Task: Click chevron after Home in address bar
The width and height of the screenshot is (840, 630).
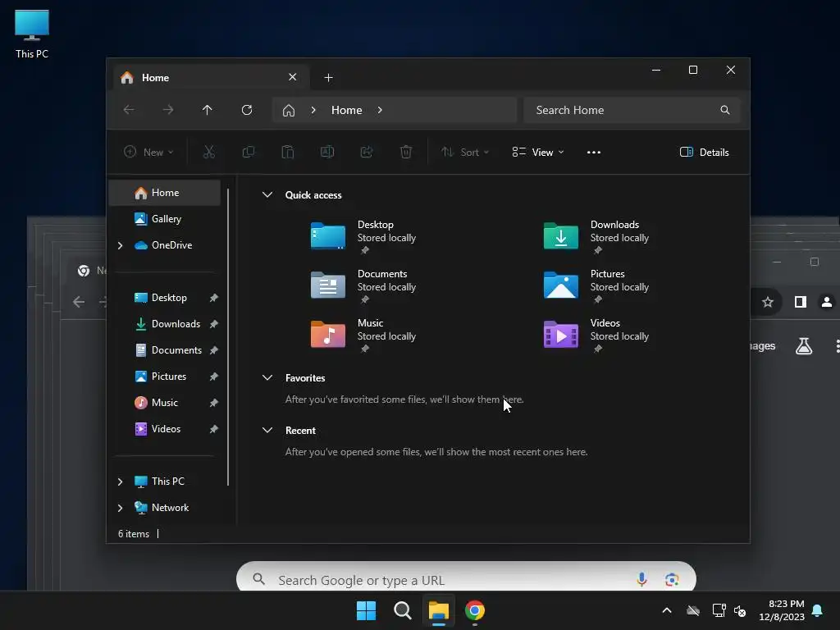Action: click(x=380, y=110)
